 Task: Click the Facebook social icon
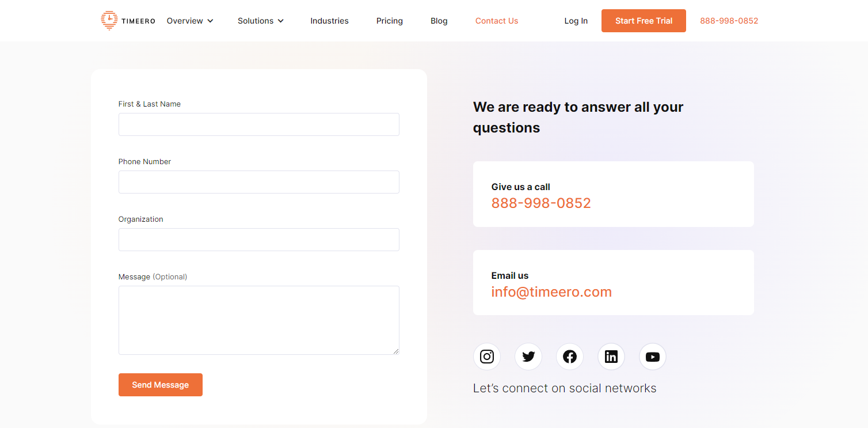click(x=569, y=357)
